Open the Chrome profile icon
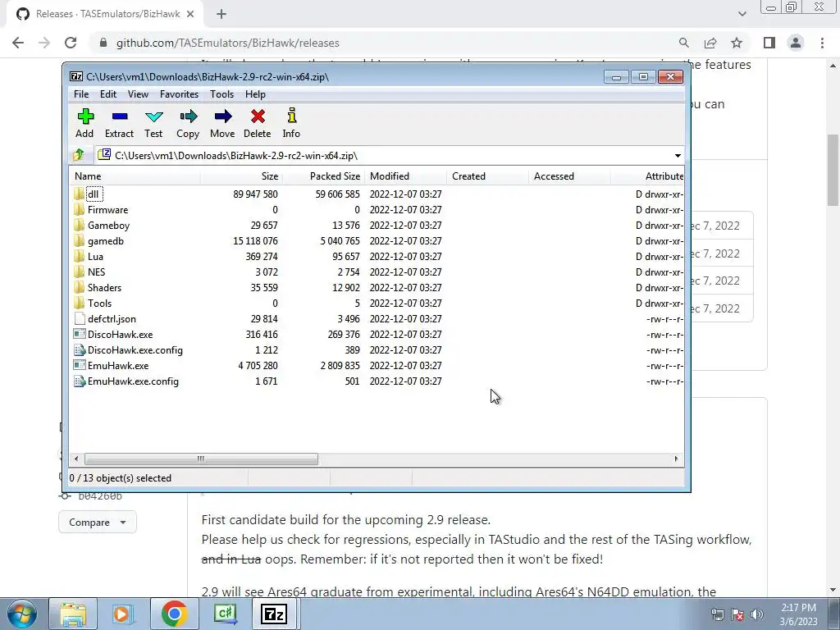 coord(796,43)
